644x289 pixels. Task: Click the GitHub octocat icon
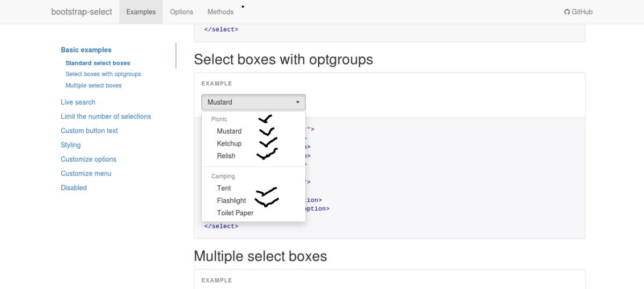coord(567,12)
